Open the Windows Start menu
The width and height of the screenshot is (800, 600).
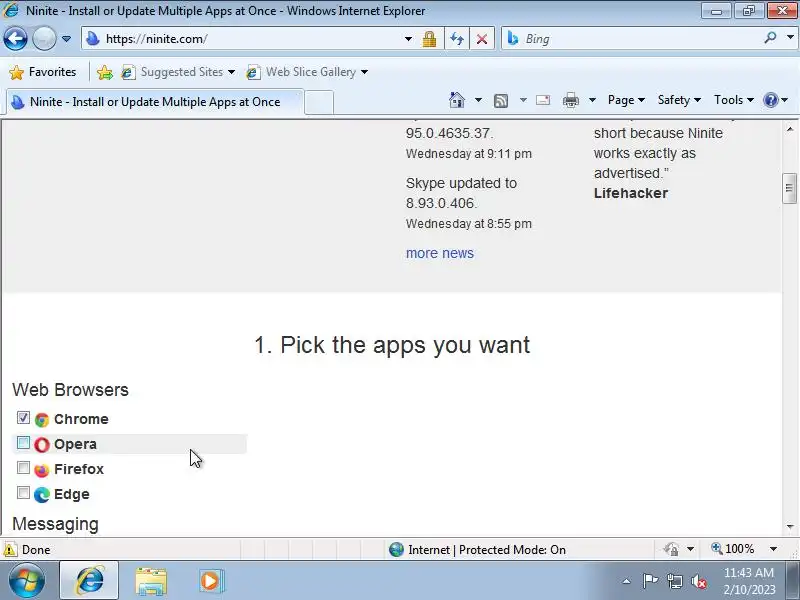pos(27,580)
